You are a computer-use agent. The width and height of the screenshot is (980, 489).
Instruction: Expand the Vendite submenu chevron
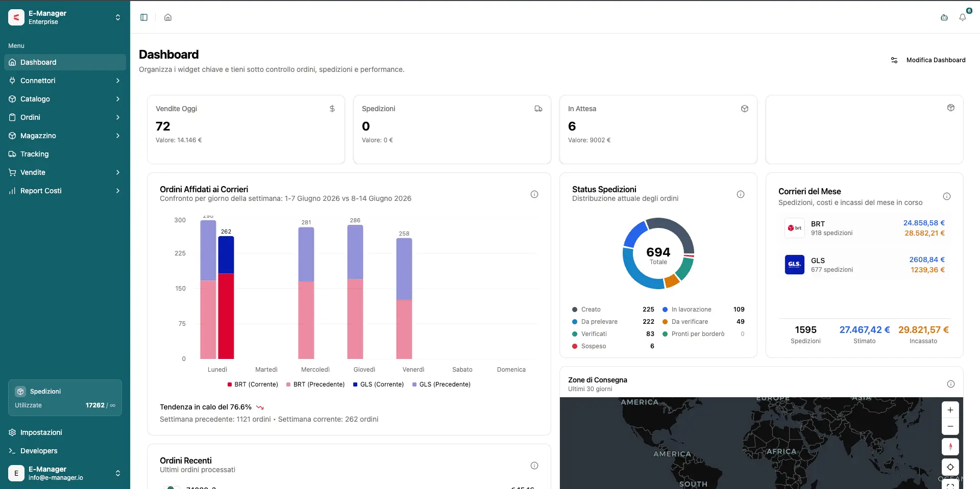click(x=118, y=172)
